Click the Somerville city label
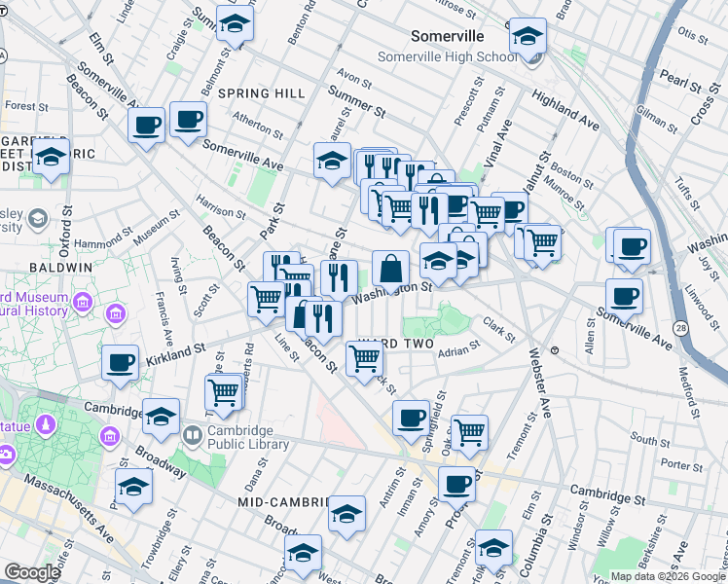This screenshot has width=728, height=584. tap(447, 36)
